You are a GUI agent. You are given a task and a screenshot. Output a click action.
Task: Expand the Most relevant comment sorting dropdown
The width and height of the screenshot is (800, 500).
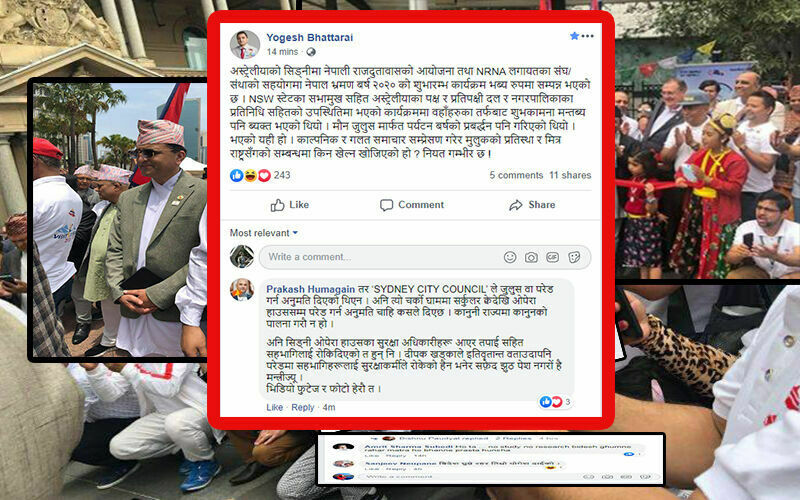(x=263, y=233)
